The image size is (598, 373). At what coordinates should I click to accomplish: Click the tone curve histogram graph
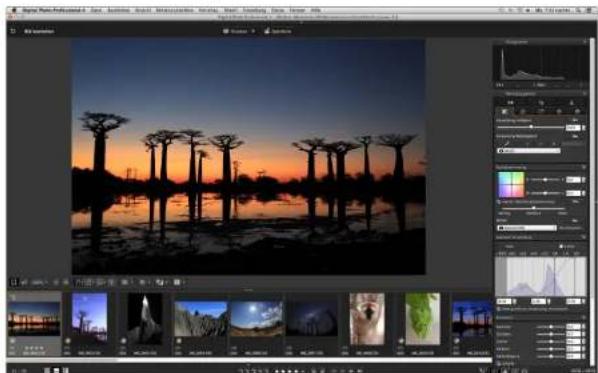pos(541,276)
